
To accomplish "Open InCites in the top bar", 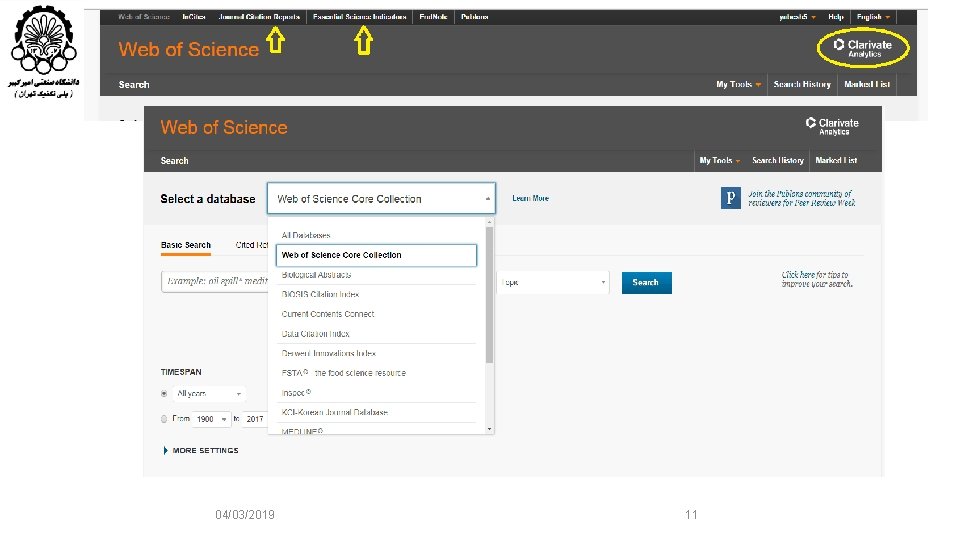I will 193,17.
